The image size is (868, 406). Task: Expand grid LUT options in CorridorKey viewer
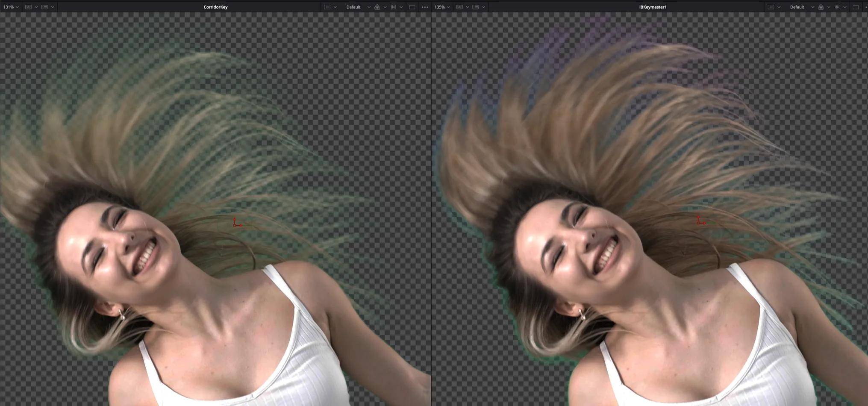coord(401,7)
